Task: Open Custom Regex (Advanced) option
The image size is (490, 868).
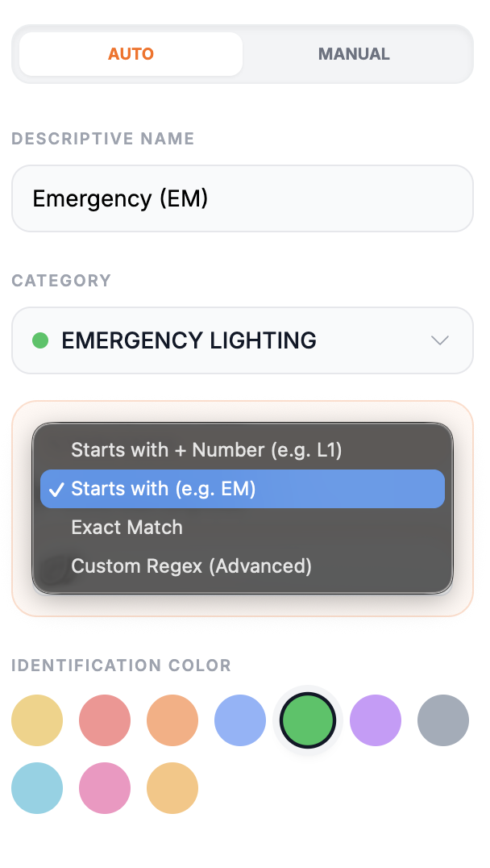Action: click(x=191, y=565)
